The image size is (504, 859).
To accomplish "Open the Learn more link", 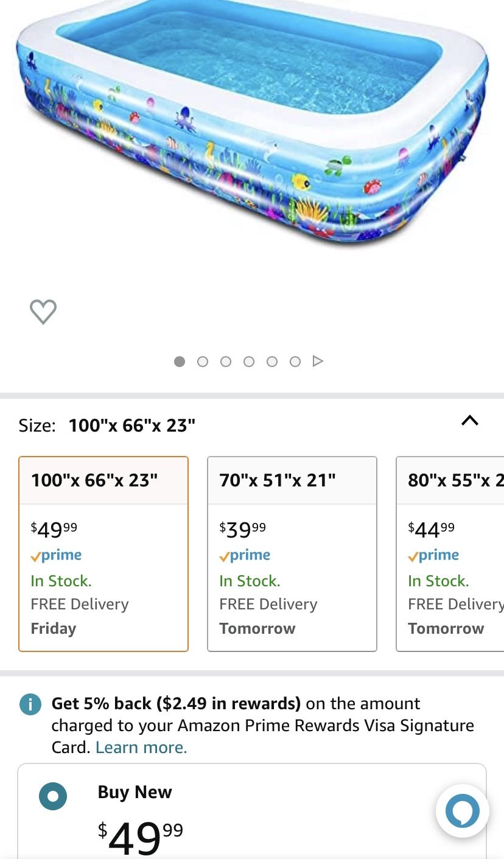I will tap(141, 748).
